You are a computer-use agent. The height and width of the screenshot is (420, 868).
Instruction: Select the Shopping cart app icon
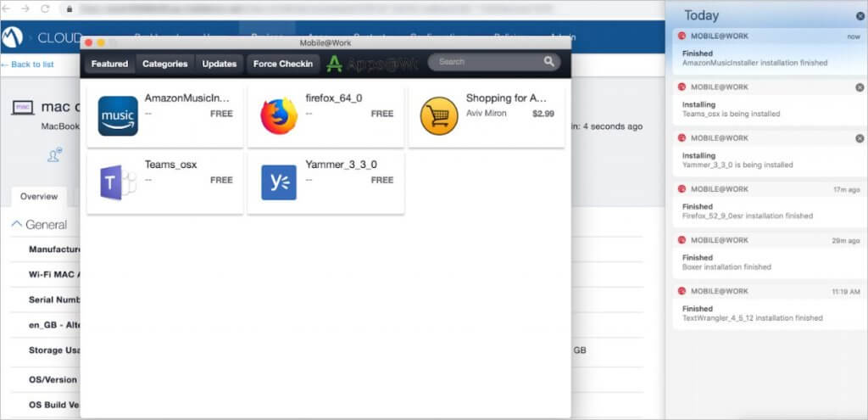tap(439, 115)
